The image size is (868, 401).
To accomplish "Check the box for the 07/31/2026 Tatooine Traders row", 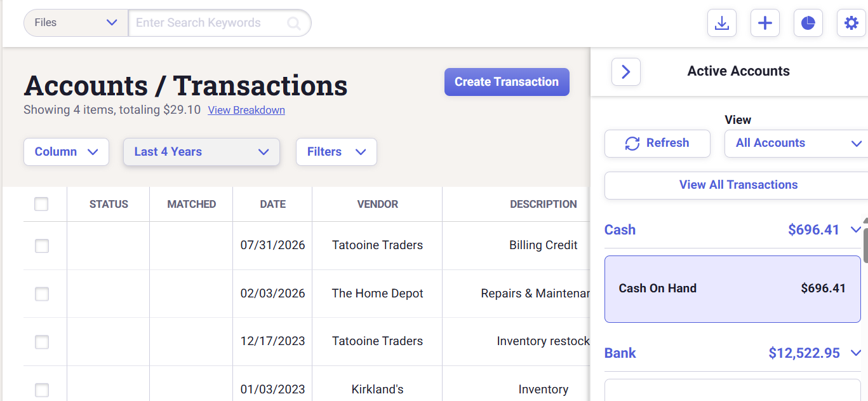I will (x=41, y=245).
